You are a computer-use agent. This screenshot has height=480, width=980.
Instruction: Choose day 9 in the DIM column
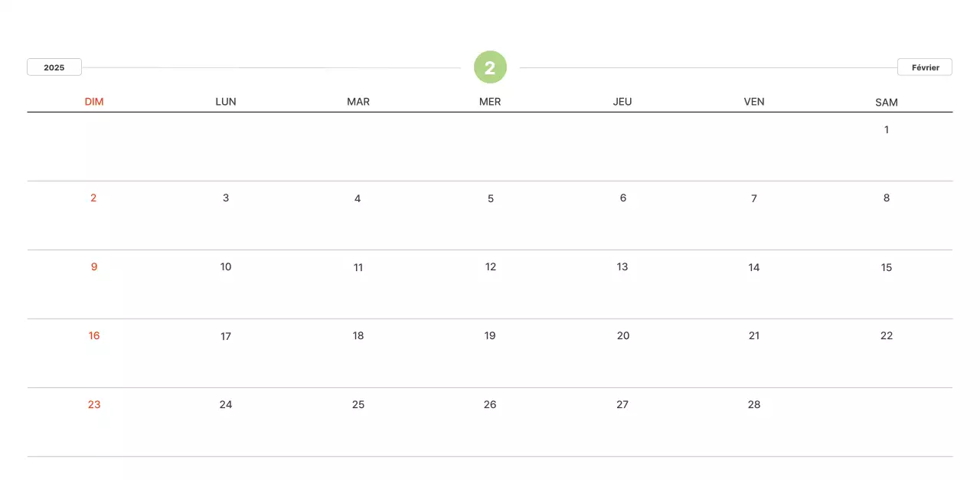pyautogui.click(x=94, y=267)
